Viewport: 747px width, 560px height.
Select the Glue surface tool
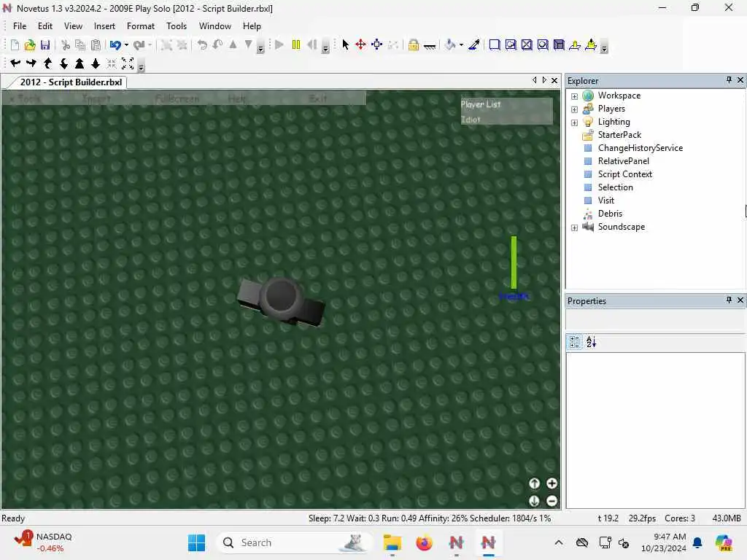coord(511,44)
